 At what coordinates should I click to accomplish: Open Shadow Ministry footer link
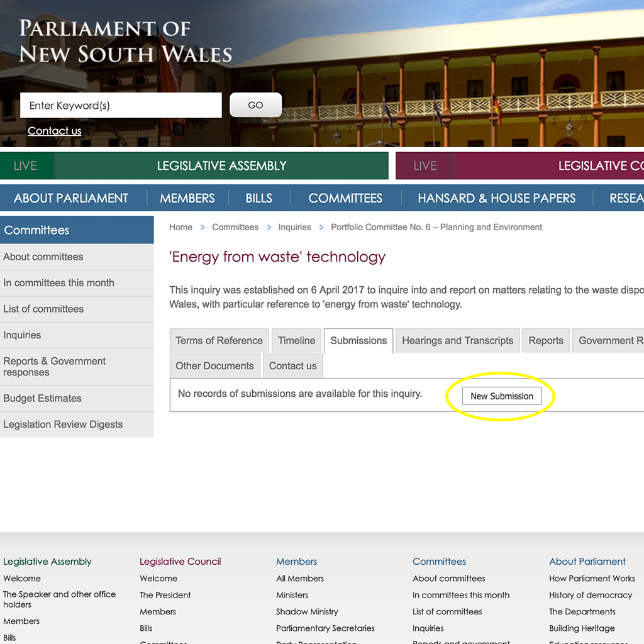(x=307, y=611)
